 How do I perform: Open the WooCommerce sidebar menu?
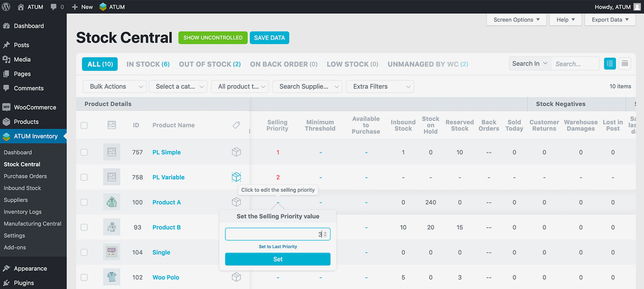[33, 107]
